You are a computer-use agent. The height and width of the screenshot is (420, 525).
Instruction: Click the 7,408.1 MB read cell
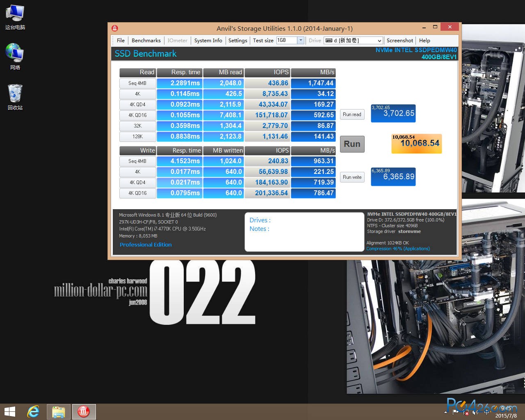224,115
